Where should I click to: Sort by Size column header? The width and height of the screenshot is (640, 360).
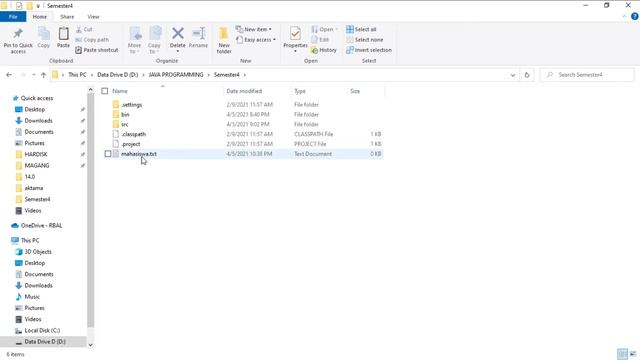[x=355, y=91]
